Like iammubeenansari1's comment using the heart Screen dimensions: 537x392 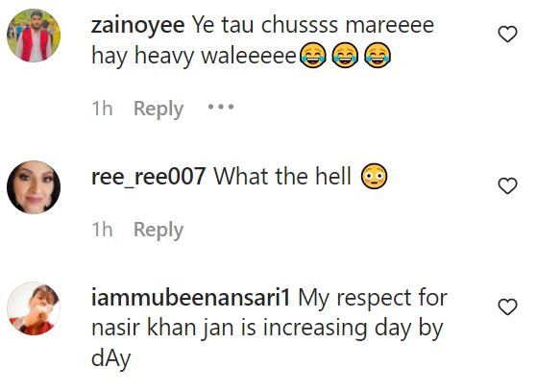coord(507,306)
